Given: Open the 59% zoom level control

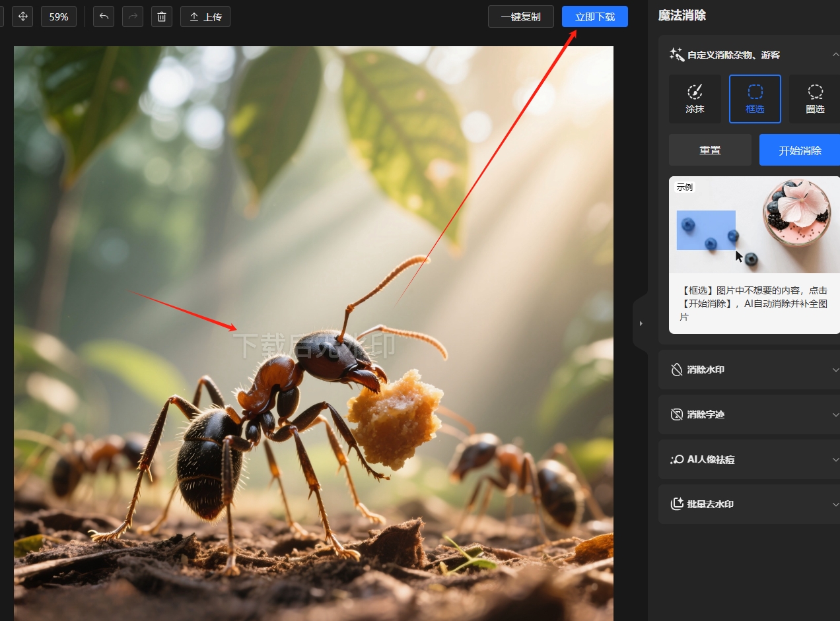Looking at the screenshot, I should [x=59, y=16].
